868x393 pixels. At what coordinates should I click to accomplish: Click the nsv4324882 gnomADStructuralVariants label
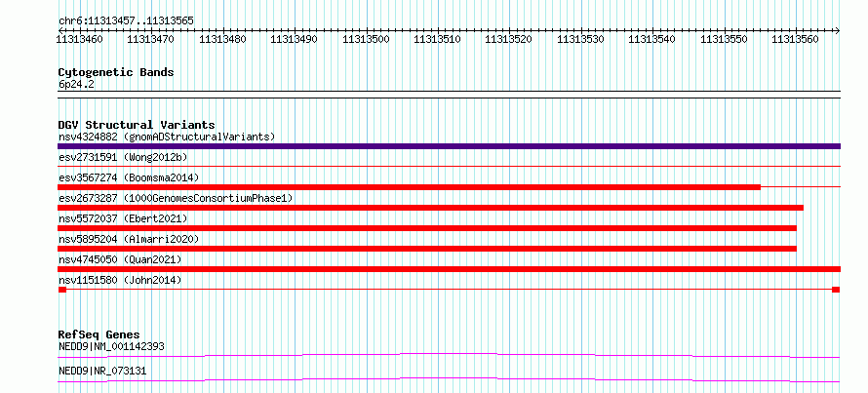[x=167, y=137]
